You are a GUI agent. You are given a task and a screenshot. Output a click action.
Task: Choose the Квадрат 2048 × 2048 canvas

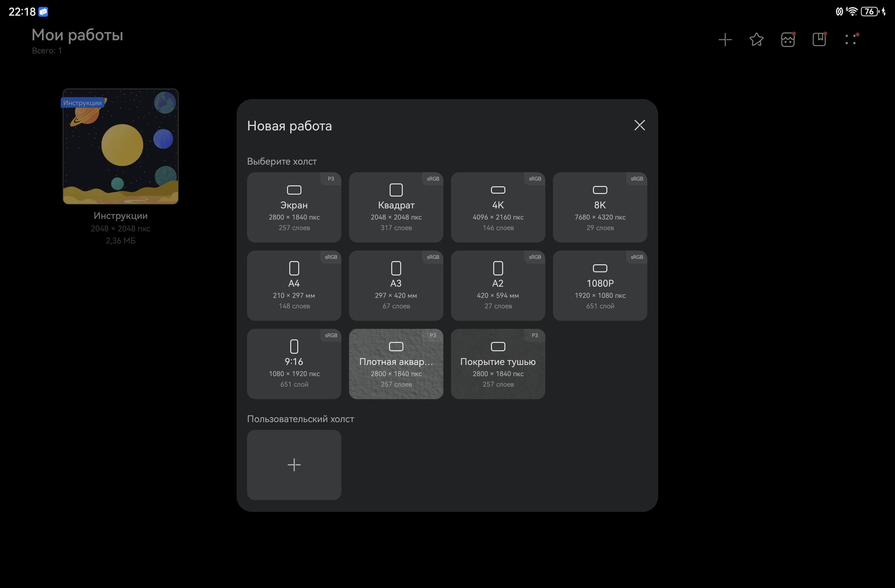click(x=396, y=207)
